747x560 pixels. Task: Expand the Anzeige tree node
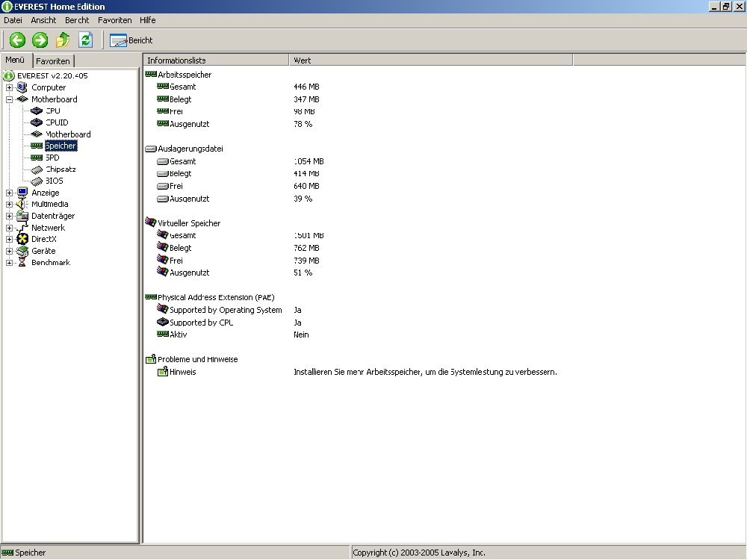tap(9, 193)
